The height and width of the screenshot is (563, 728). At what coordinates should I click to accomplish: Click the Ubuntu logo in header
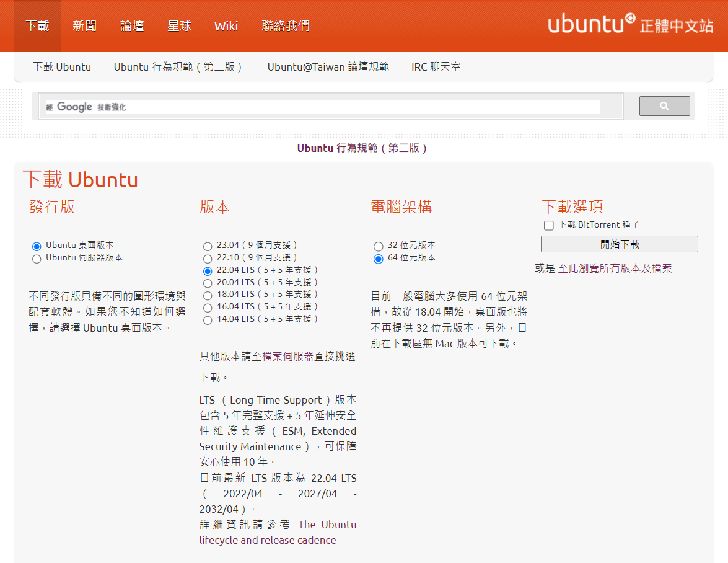[591, 24]
